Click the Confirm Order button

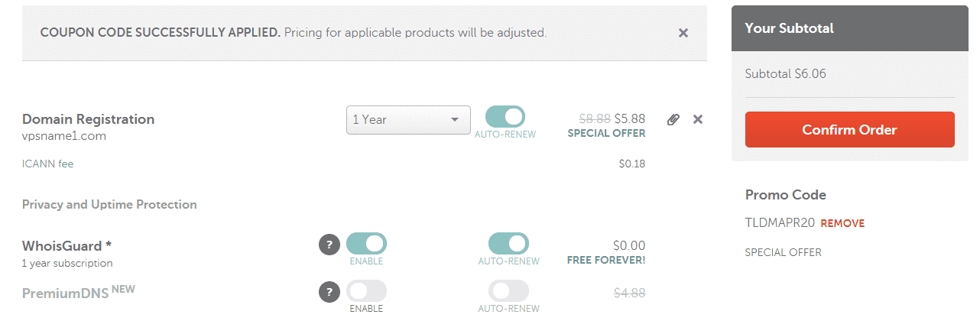click(x=849, y=129)
